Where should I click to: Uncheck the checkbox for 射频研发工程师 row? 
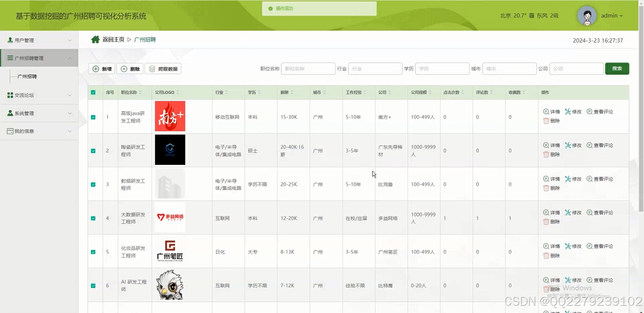[93, 184]
